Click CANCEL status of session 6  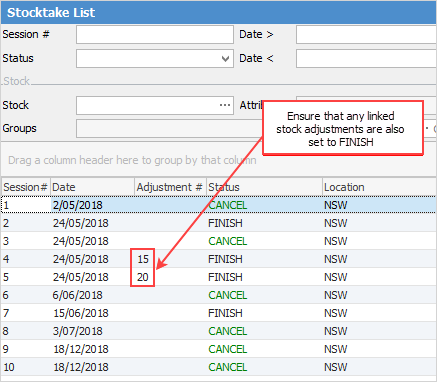pyautogui.click(x=228, y=295)
